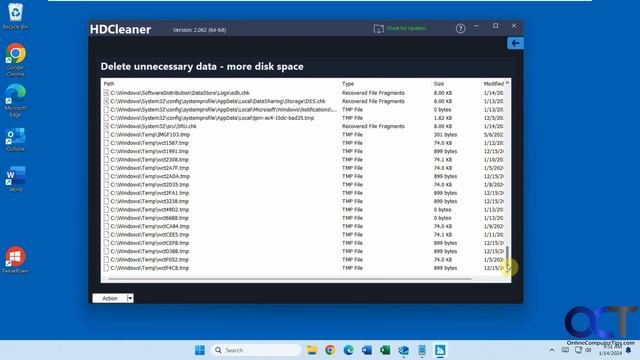Select the wct2D35.tmp file row
Image resolution: width=640 pixels, height=360 pixels.
304,185
